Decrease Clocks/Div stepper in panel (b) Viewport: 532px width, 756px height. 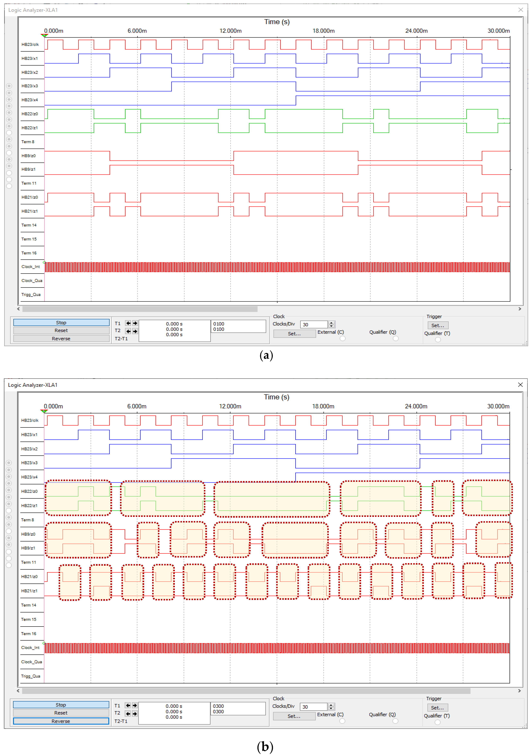(x=331, y=709)
